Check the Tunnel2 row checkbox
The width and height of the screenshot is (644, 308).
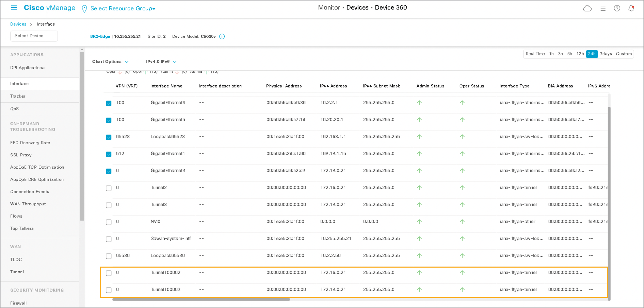pyautogui.click(x=109, y=188)
